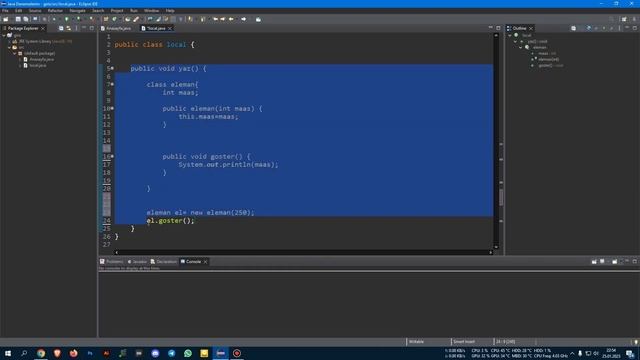Select the Declaration tab

pos(163,262)
